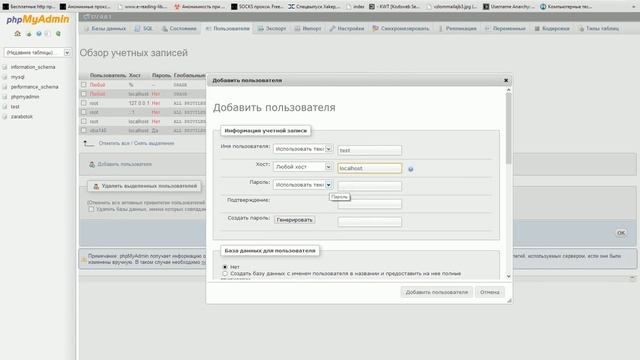640x360 pixels.
Task: Open the SQL tab
Action: click(x=144, y=29)
